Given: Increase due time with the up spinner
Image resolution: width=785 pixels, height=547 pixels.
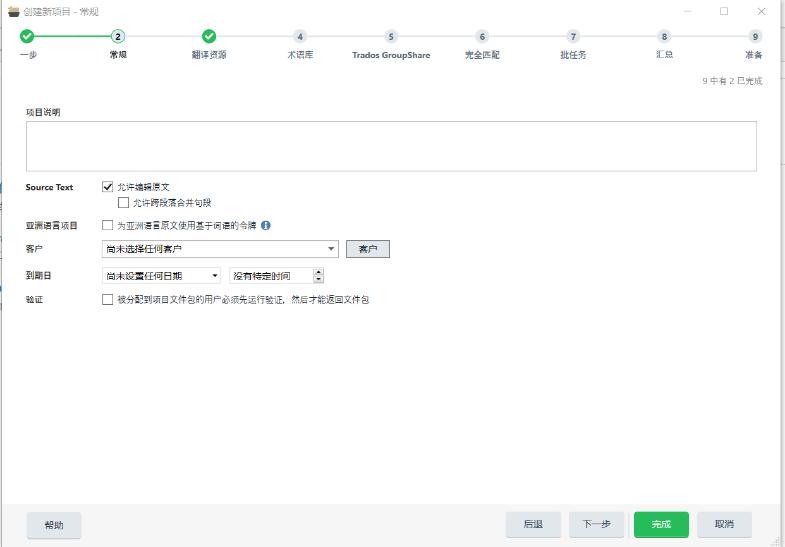Looking at the screenshot, I should 318,272.
